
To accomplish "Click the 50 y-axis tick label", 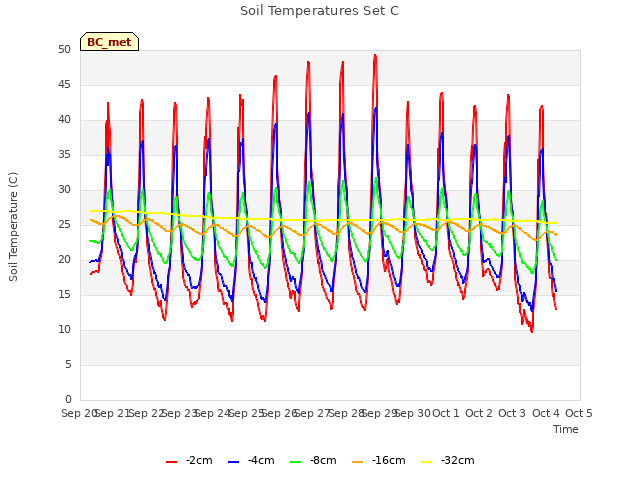I will click(64, 50).
